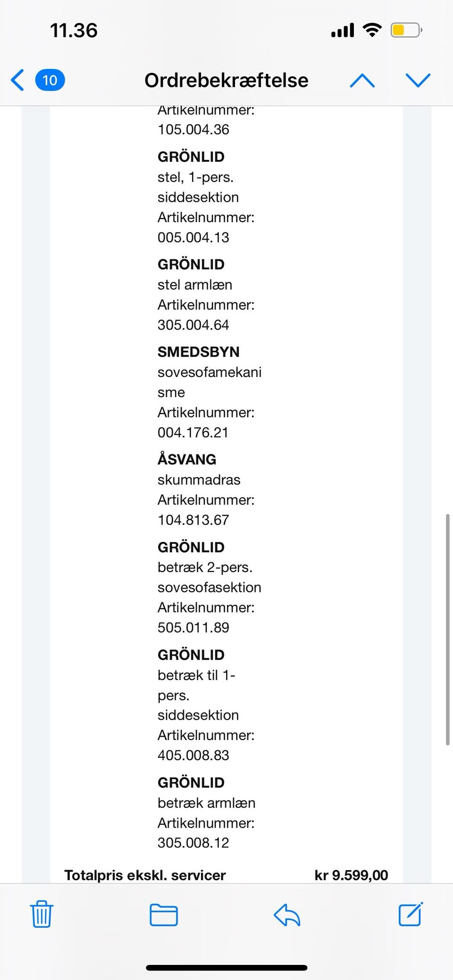This screenshot has width=453, height=980.
Task: Tap the unread count badge showing 10
Action: click(x=50, y=80)
